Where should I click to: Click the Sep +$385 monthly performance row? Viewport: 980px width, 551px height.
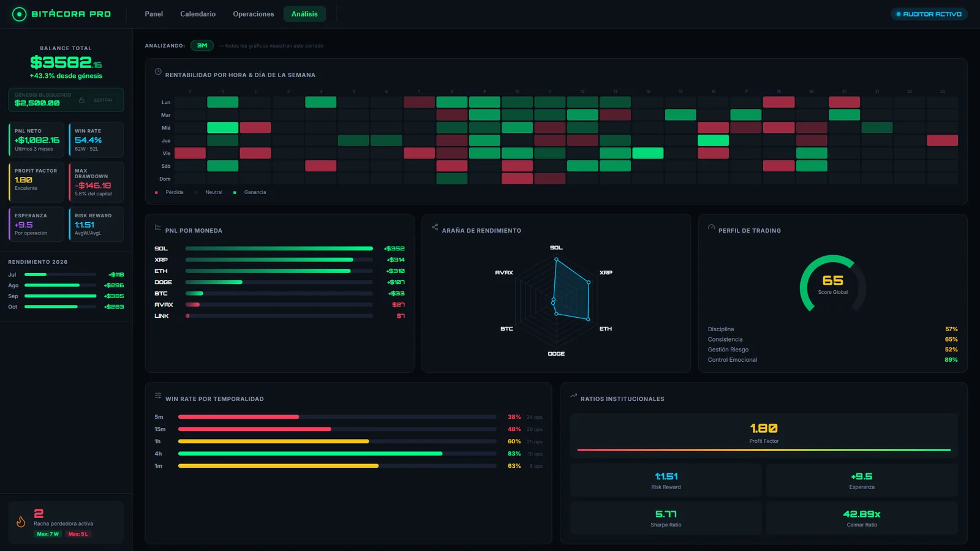click(x=66, y=296)
